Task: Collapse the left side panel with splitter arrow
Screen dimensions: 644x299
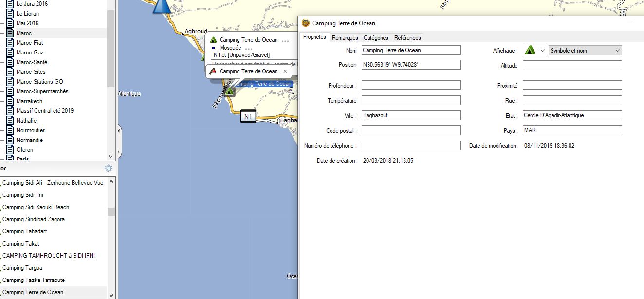Action: [x=119, y=145]
